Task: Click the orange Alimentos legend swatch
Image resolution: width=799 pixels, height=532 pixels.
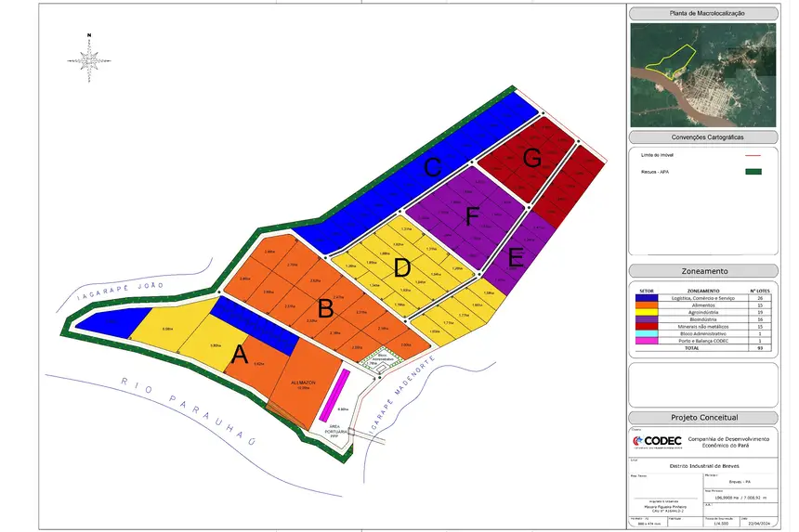Action: (647, 305)
